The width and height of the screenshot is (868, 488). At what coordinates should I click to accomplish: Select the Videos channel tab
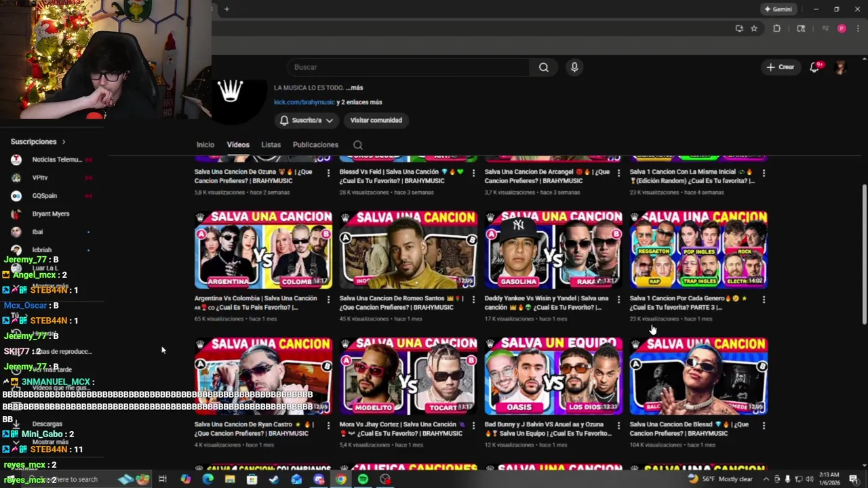[x=238, y=144]
